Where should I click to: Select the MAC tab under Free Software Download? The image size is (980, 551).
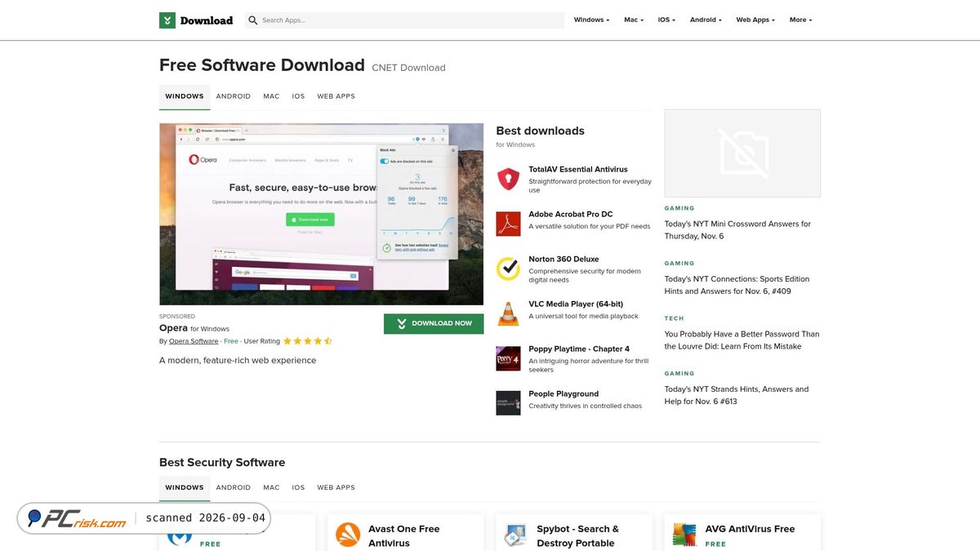[271, 96]
